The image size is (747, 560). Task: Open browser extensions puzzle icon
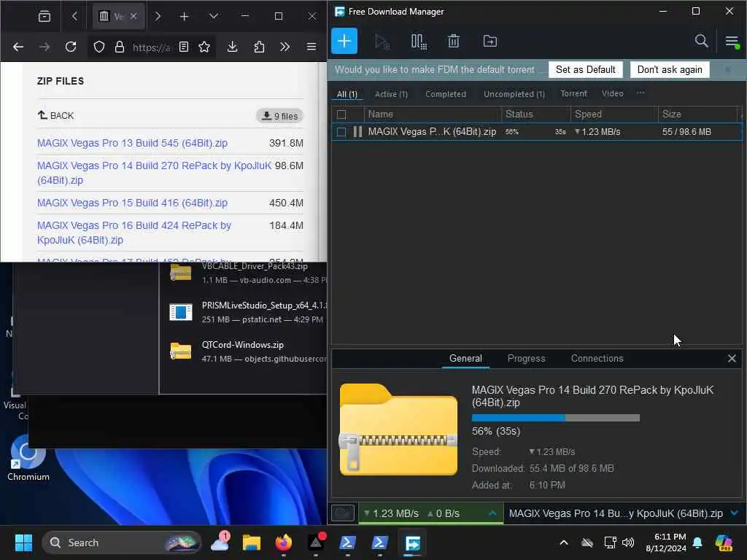[x=259, y=47]
